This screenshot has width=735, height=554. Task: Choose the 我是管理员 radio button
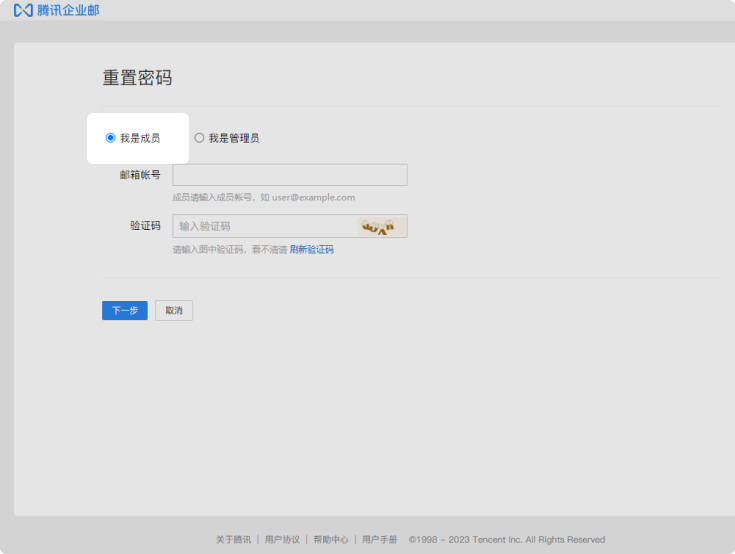[199, 138]
